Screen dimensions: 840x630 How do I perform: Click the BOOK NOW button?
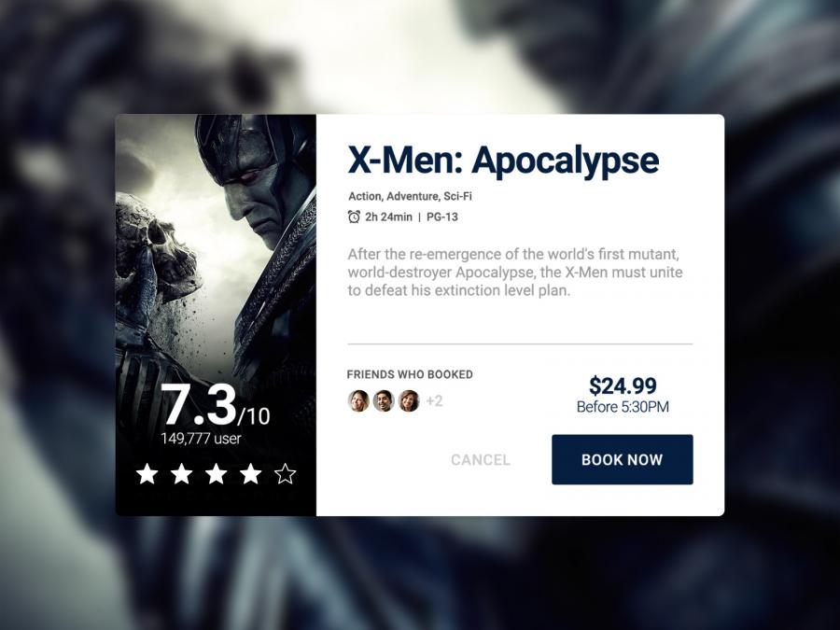coord(622,459)
